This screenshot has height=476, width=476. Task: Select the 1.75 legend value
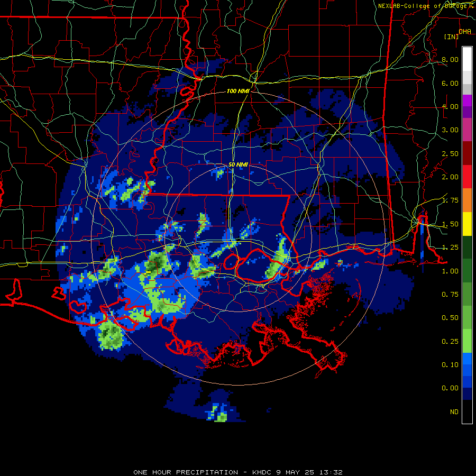pos(450,200)
